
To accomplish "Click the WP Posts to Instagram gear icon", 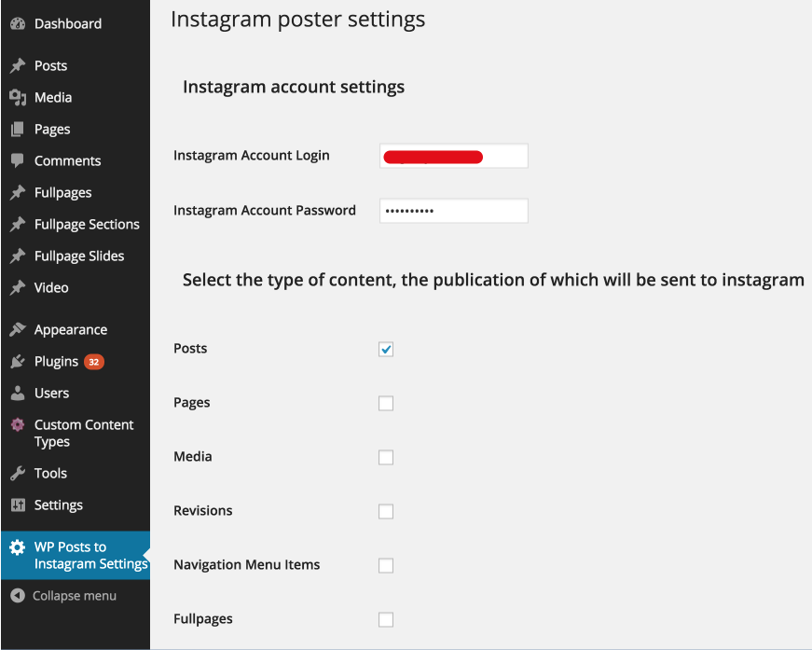I will (18, 546).
